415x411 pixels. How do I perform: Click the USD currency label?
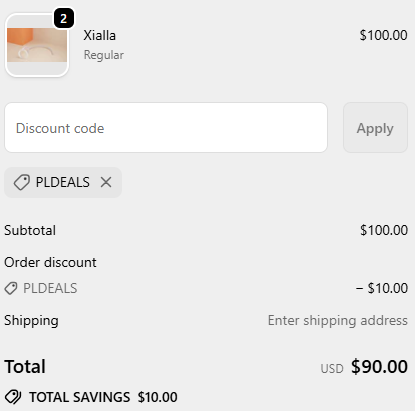pyautogui.click(x=332, y=369)
